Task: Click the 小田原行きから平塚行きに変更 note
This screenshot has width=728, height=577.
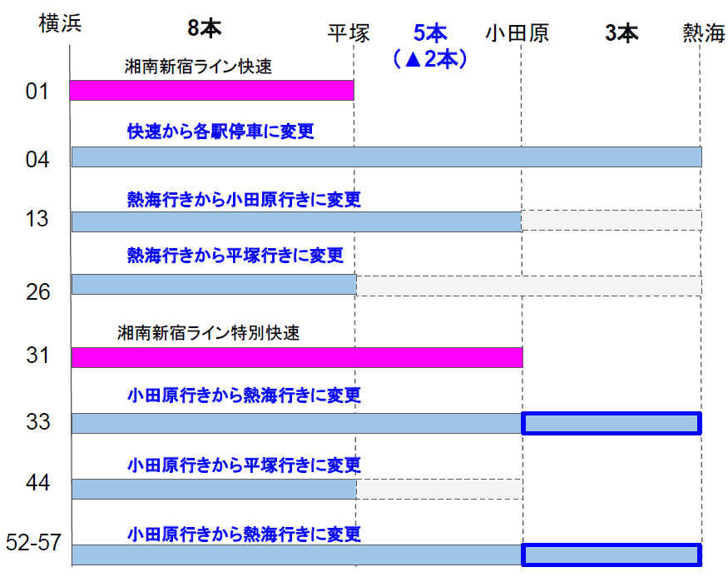Action: tap(244, 465)
